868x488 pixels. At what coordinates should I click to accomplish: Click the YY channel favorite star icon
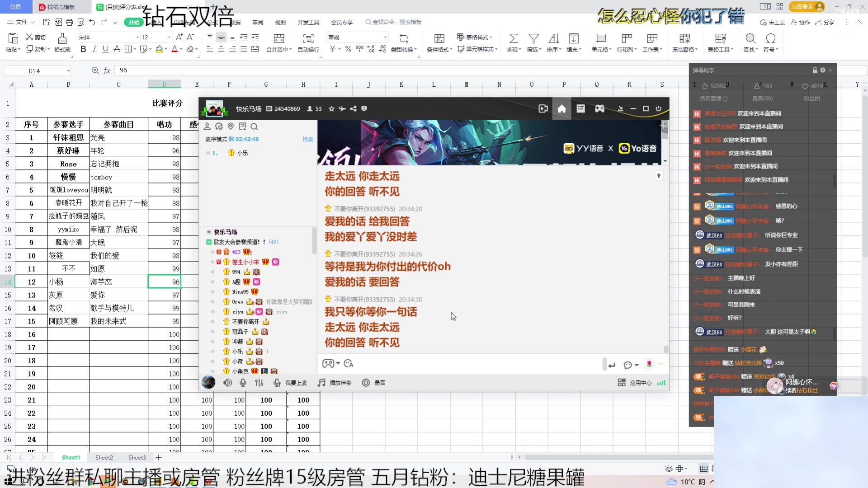331,108
